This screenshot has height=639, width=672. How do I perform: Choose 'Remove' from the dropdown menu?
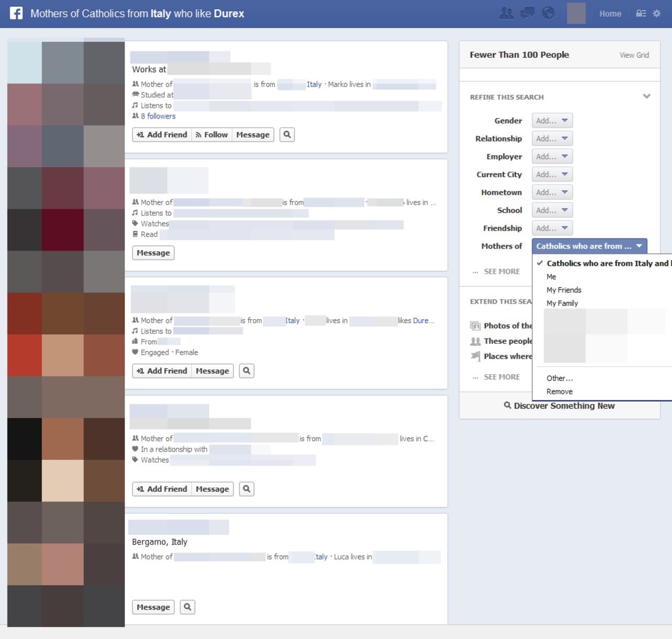click(x=560, y=391)
